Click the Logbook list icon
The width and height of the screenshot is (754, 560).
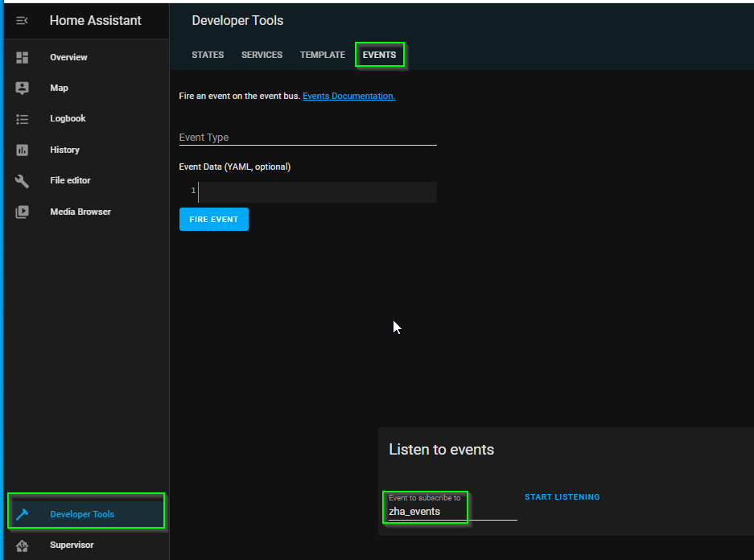pyautogui.click(x=22, y=119)
